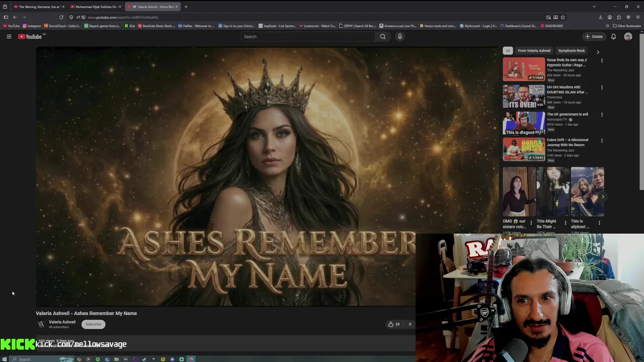Open the Instagram bookmark

32,26
